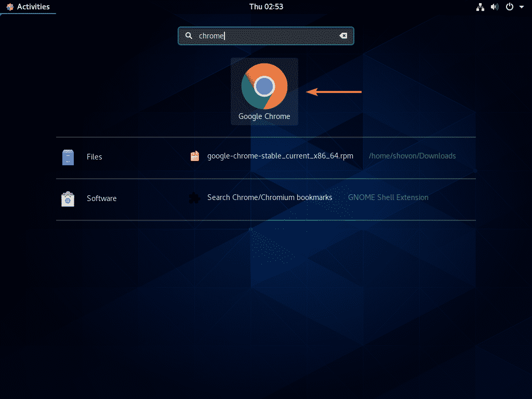Screen dimensions: 532x399
Task: Click the Google Chrome label text
Action: tap(264, 116)
